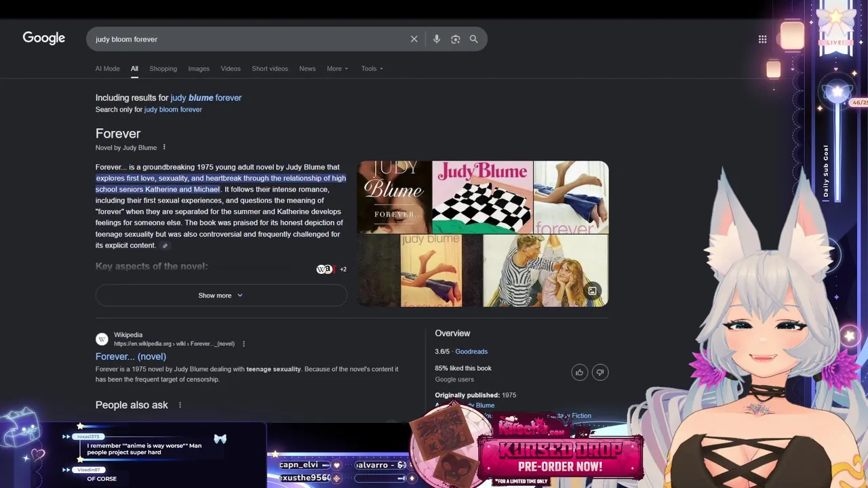Expand the Show more button
Screen dimensions: 868x488
tap(220, 296)
